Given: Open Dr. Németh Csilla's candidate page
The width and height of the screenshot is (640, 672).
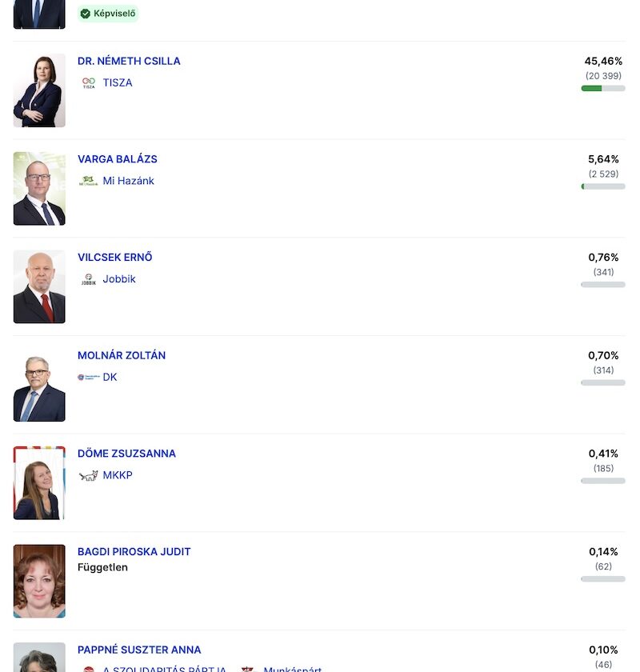Looking at the screenshot, I should [x=129, y=61].
